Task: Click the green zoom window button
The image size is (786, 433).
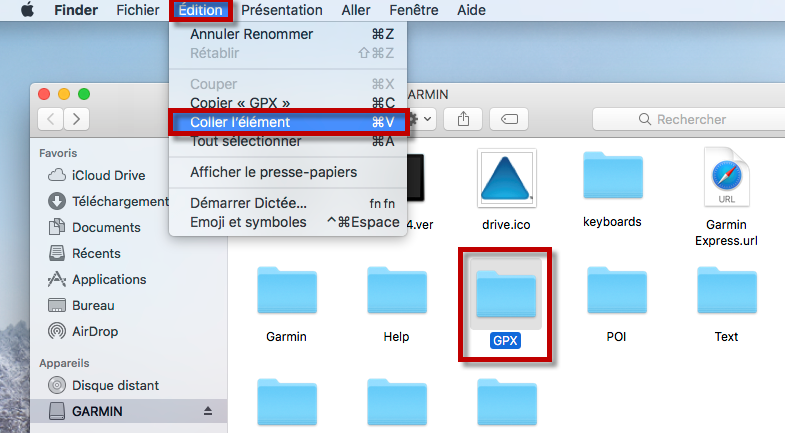Action: pos(84,94)
